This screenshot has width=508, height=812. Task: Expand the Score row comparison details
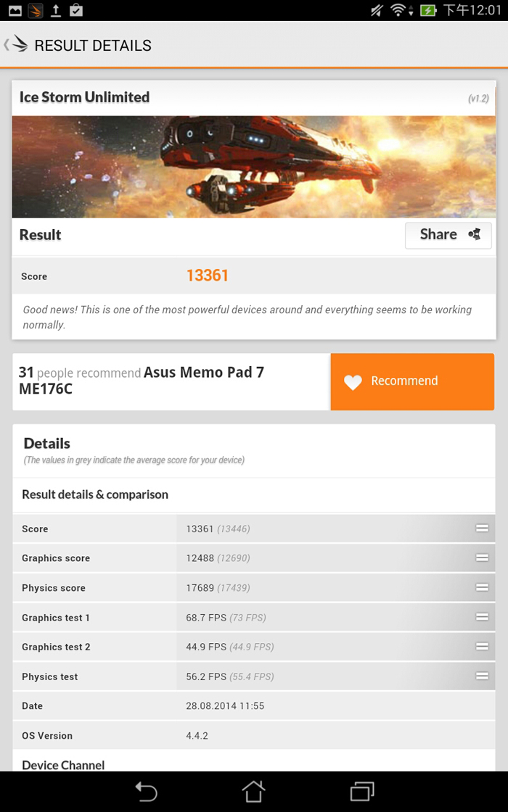(x=483, y=529)
